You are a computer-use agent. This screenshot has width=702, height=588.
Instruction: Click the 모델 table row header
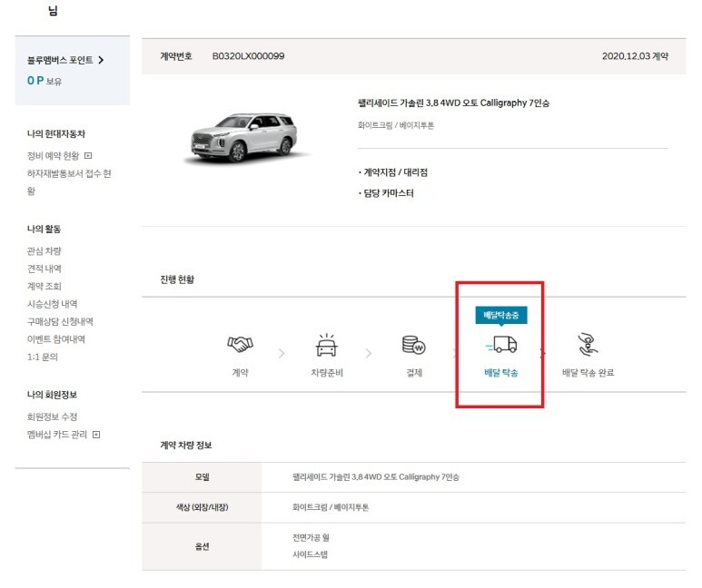[202, 477]
